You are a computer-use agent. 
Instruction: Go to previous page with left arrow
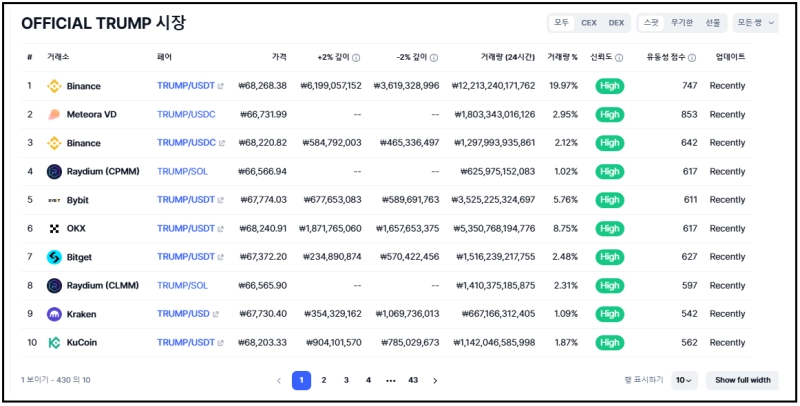click(x=279, y=380)
